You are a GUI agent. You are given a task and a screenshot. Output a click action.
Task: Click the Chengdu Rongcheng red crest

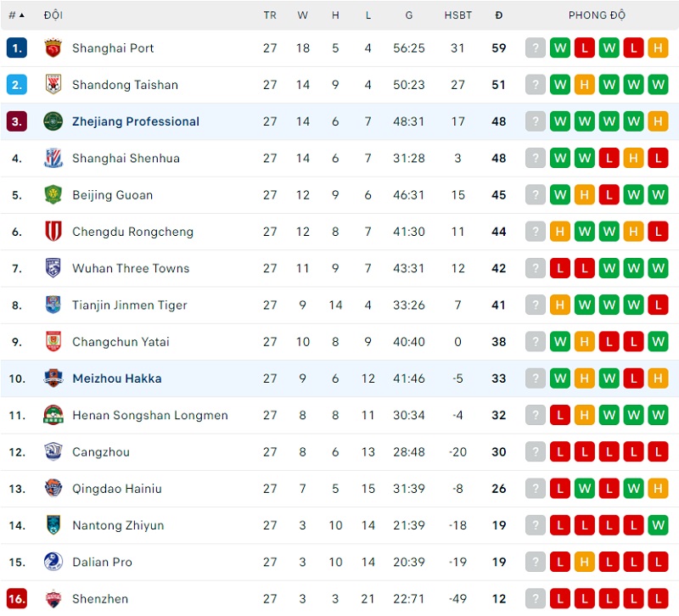53,232
